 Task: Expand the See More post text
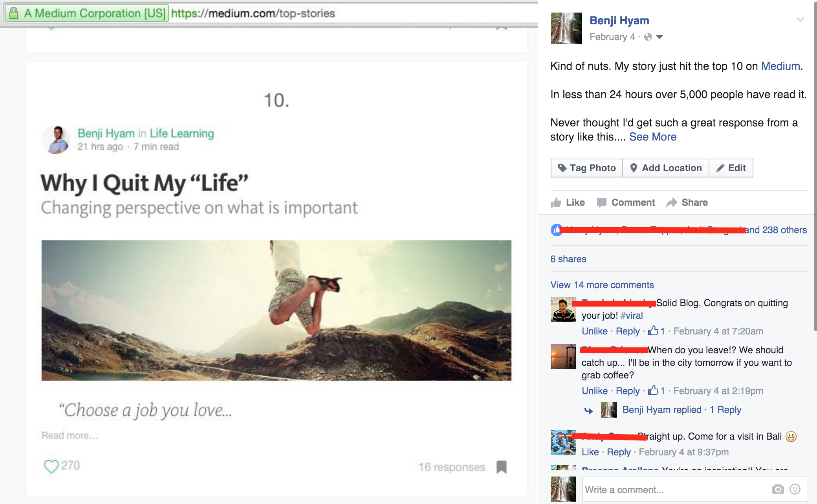coord(652,137)
